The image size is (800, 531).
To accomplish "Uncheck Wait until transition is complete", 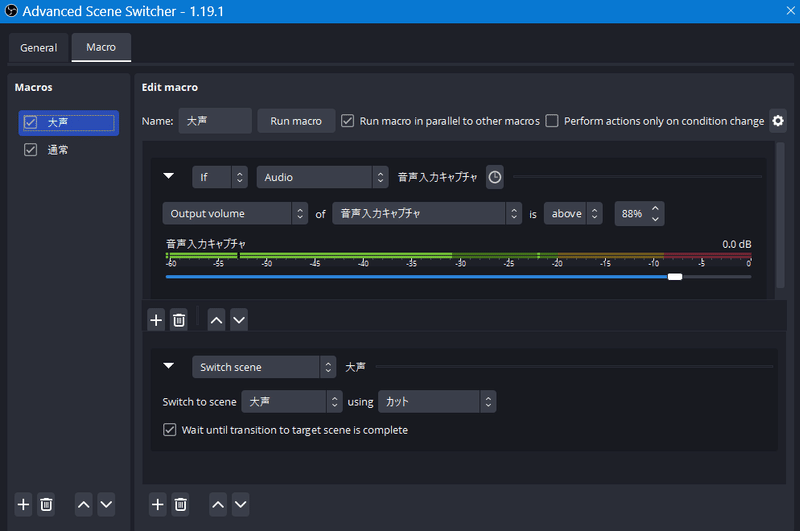I will tap(169, 429).
